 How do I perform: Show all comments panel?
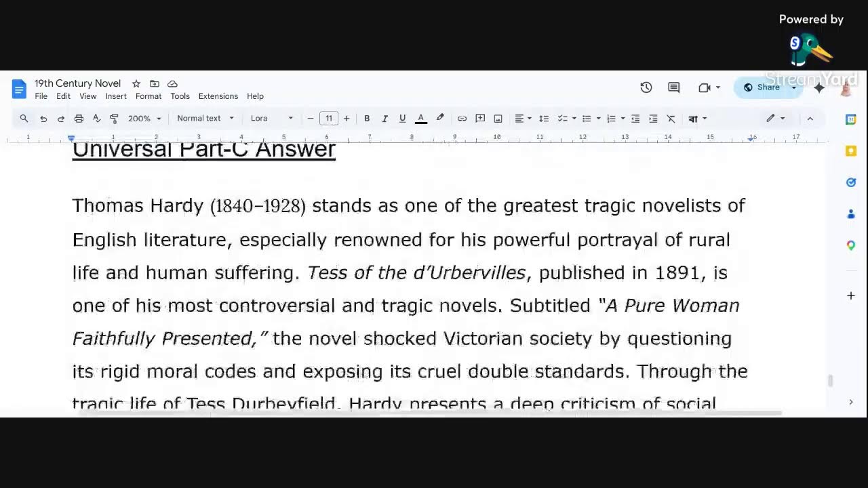[x=674, y=87]
